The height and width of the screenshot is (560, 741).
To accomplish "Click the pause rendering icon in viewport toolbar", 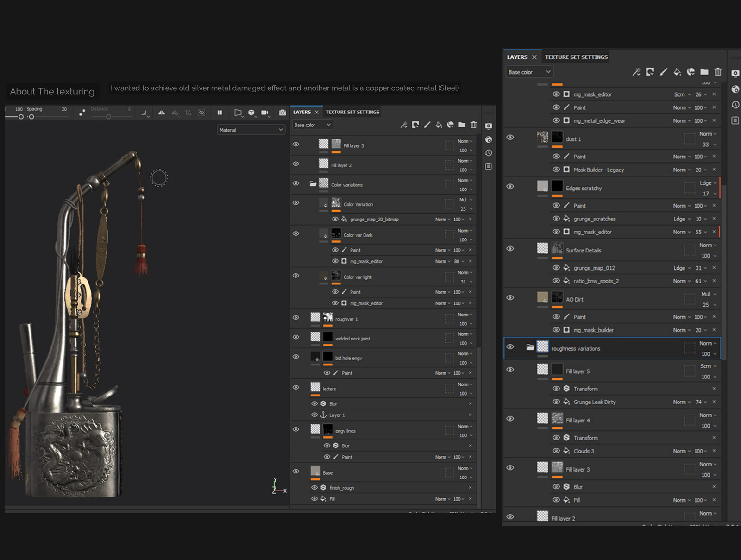I will (220, 113).
